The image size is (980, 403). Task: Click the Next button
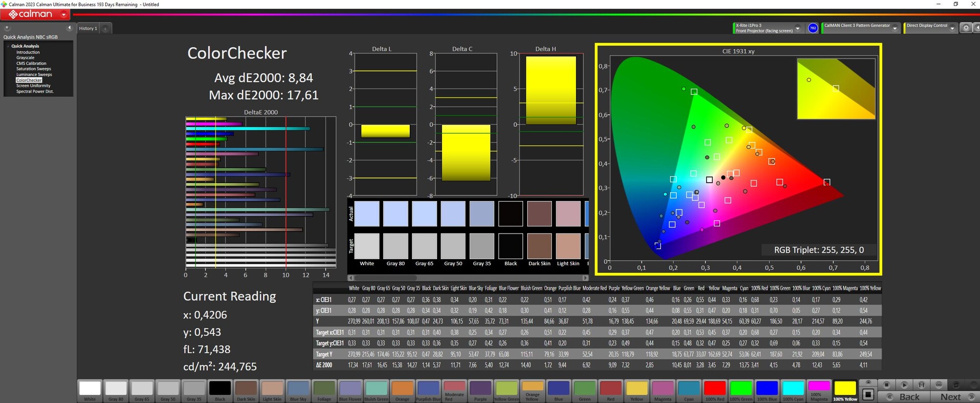pyautogui.click(x=950, y=397)
